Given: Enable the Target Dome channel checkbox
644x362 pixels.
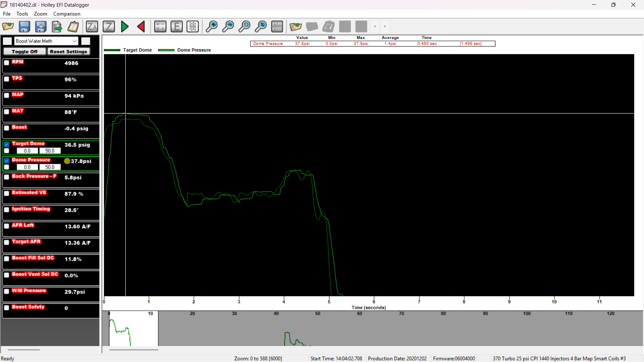Looking at the screenshot, I should (6, 144).
